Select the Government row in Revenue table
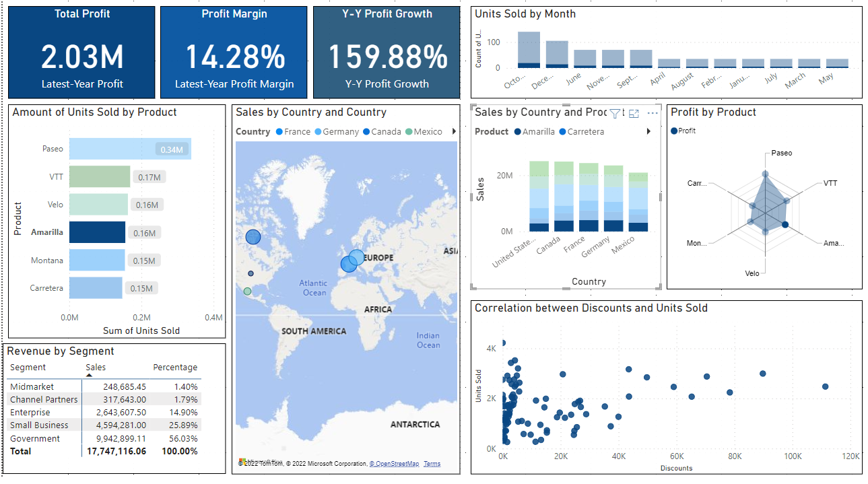Screen dimensions: 868x484 [x=35, y=438]
